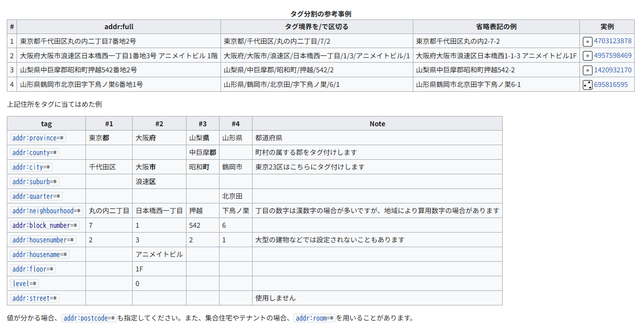Click the node icon beside 1420932170
Image resolution: width=644 pixels, height=336 pixels.
click(587, 70)
